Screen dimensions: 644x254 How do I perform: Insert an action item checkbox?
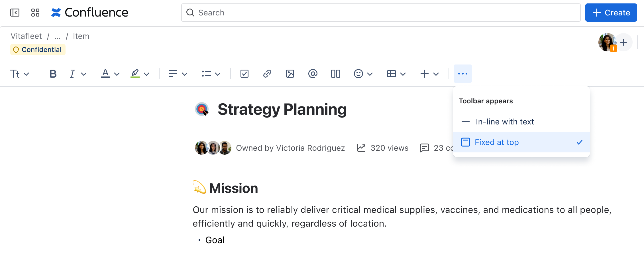(x=244, y=74)
